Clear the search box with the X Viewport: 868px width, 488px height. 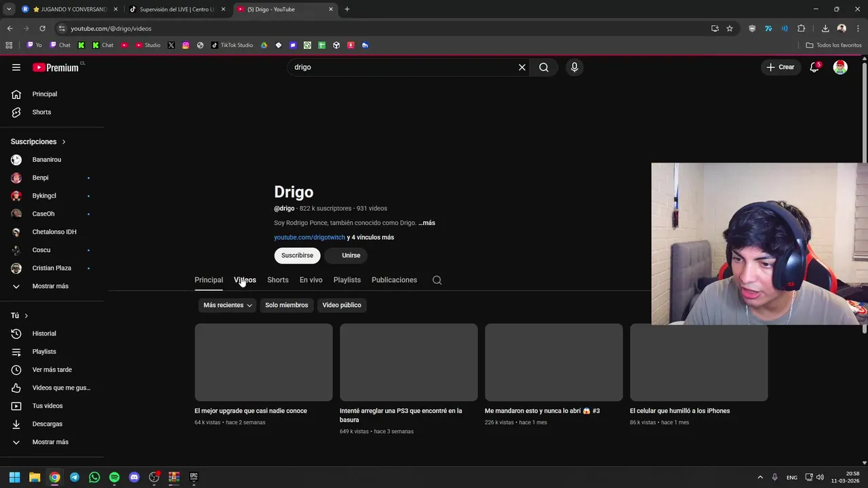point(522,67)
